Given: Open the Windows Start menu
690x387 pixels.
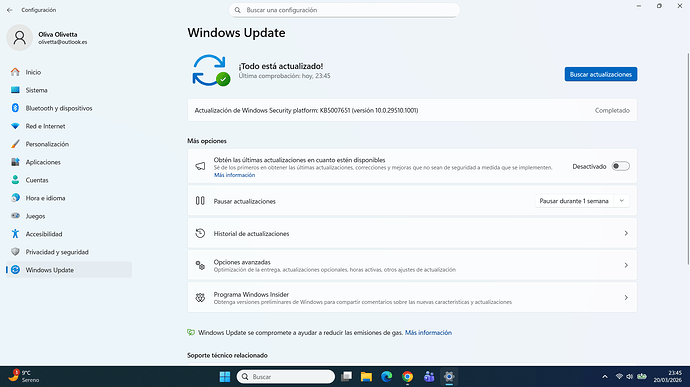Looking at the screenshot, I should [225, 376].
